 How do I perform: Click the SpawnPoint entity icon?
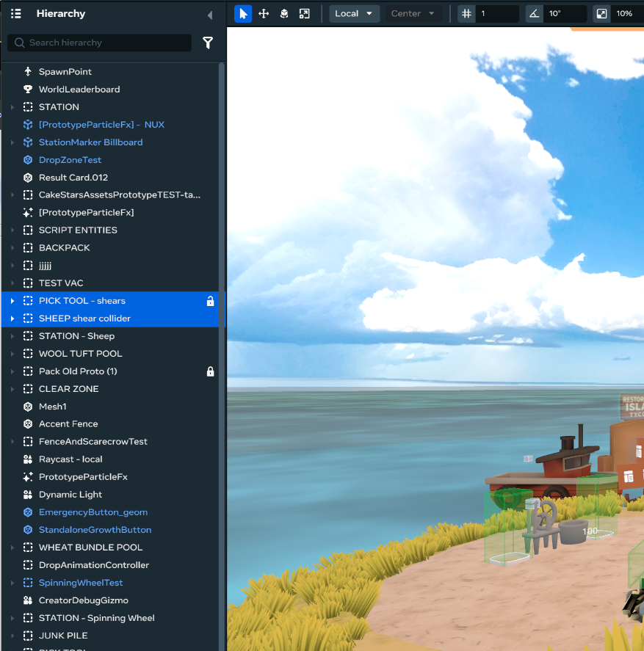(28, 72)
